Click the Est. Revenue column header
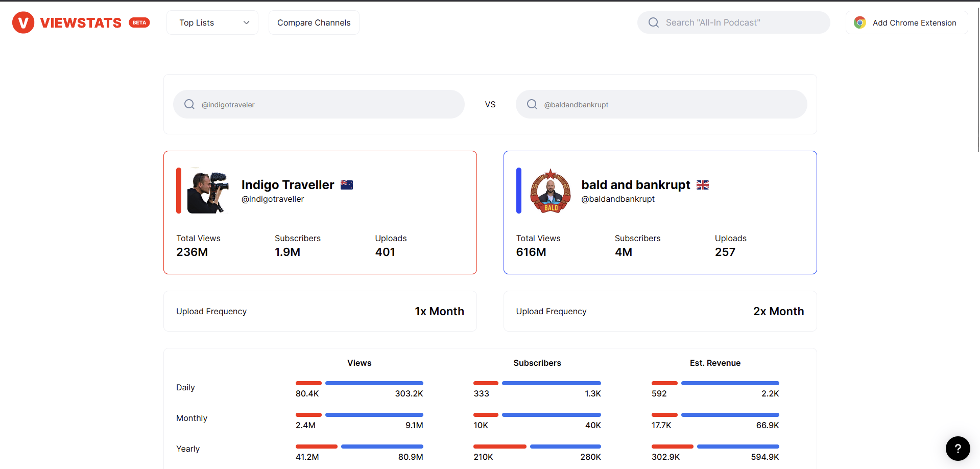This screenshot has height=469, width=980. click(715, 363)
